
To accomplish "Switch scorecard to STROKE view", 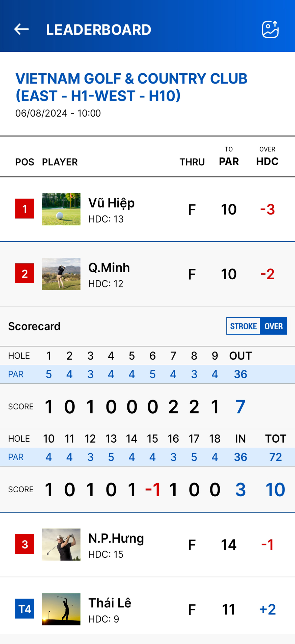I will tap(244, 326).
